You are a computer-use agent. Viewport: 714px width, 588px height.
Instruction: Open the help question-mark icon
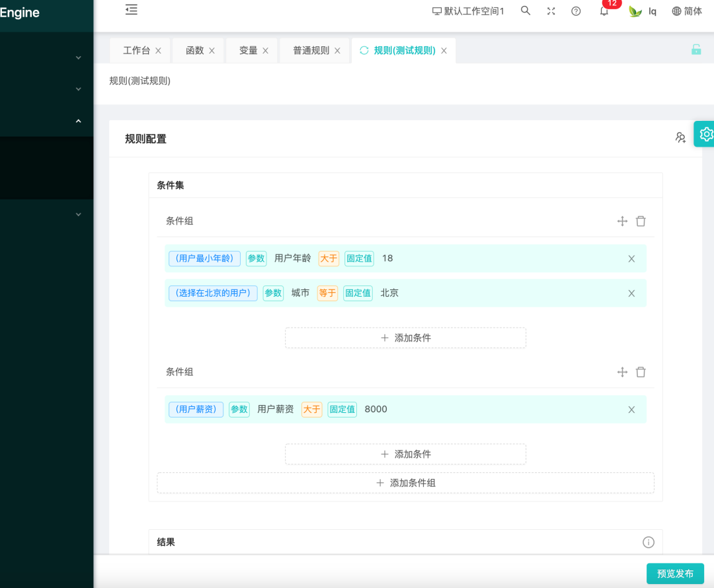(575, 11)
